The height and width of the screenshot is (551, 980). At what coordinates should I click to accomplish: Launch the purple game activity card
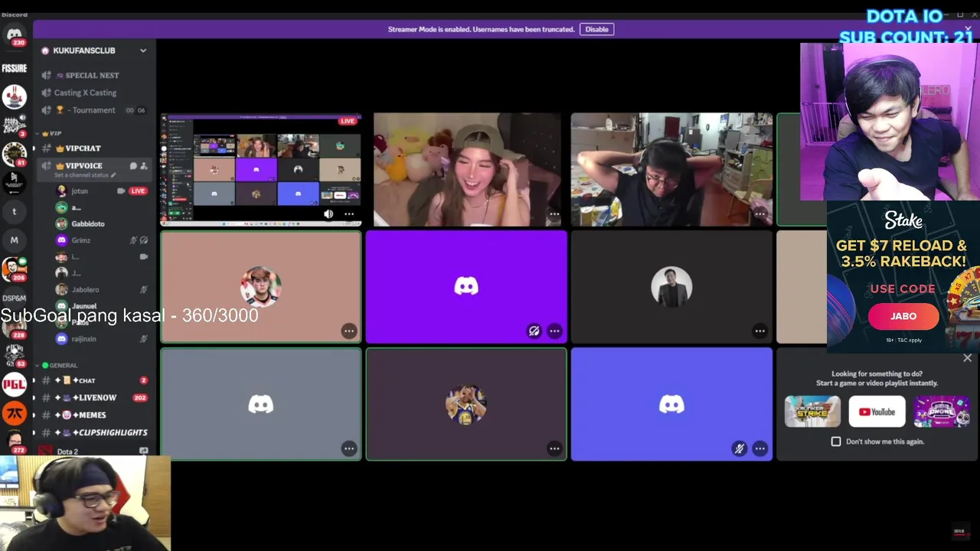coord(941,412)
